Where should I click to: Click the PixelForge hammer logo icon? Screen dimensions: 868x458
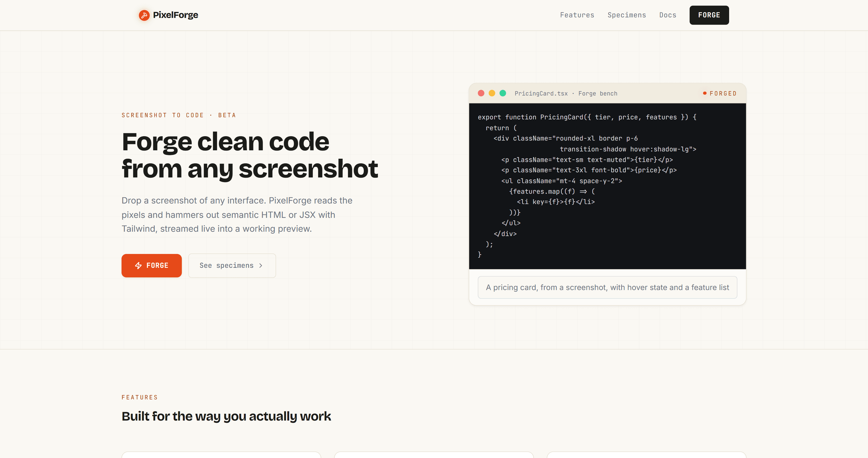coord(144,15)
